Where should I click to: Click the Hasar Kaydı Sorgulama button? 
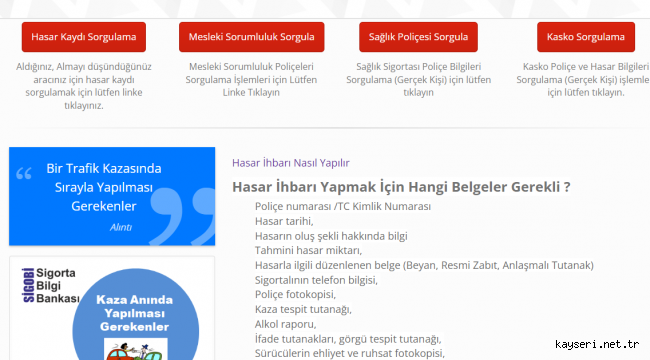(84, 37)
